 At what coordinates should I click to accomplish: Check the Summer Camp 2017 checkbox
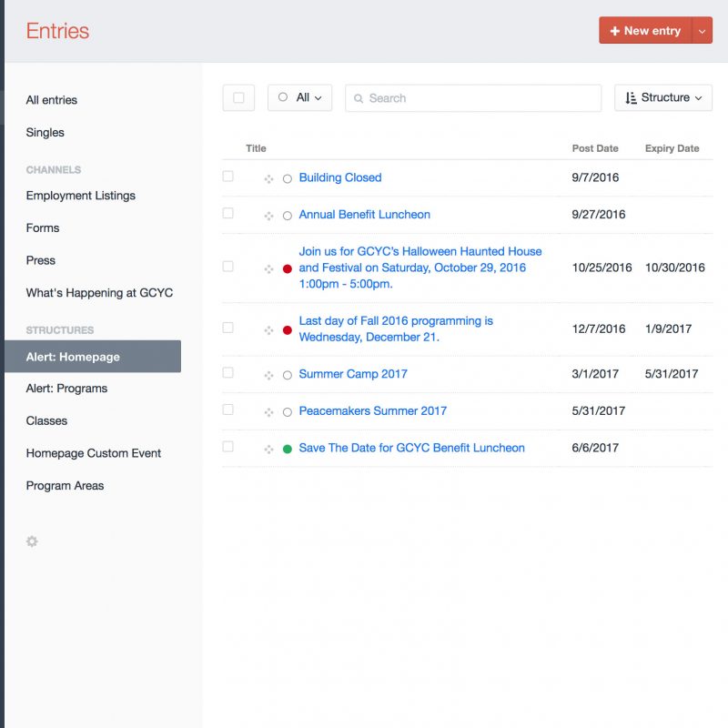(228, 373)
